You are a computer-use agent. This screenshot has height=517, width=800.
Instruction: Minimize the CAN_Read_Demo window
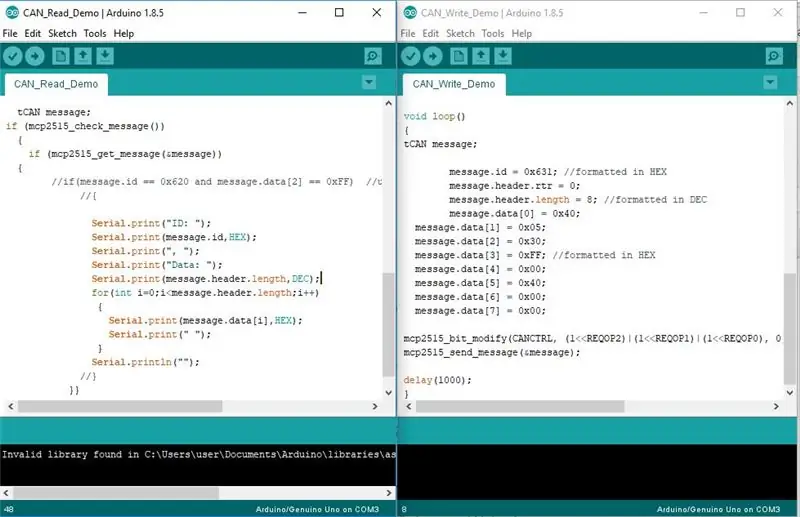point(303,13)
